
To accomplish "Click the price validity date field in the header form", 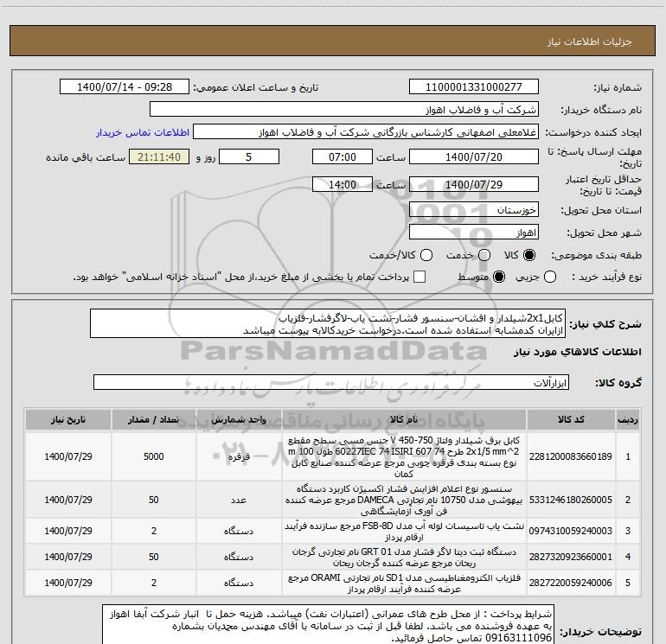I will pos(474,185).
